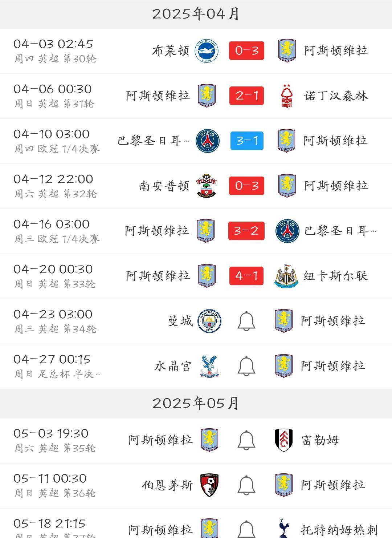Open the 托特纳姆热刺 team name link
The width and height of the screenshot is (392, 538).
339,530
